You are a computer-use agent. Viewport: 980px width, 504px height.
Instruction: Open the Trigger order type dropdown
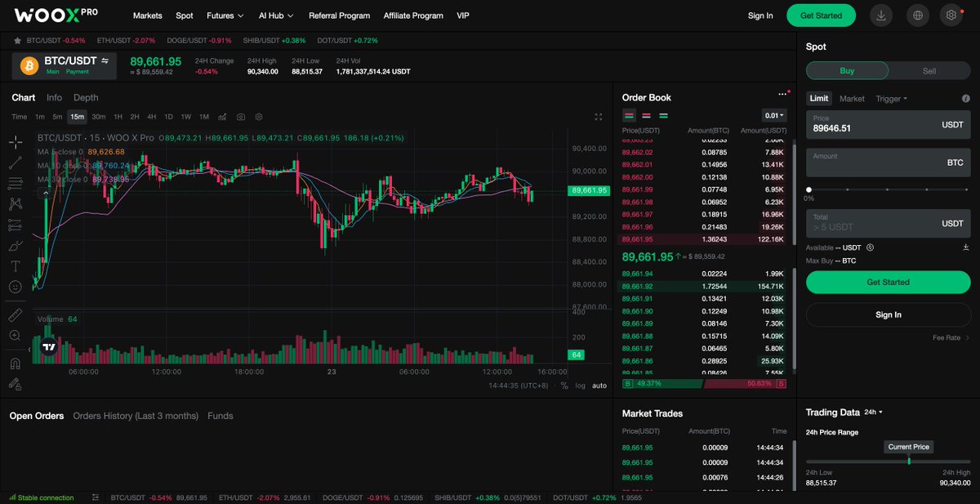[x=891, y=99]
